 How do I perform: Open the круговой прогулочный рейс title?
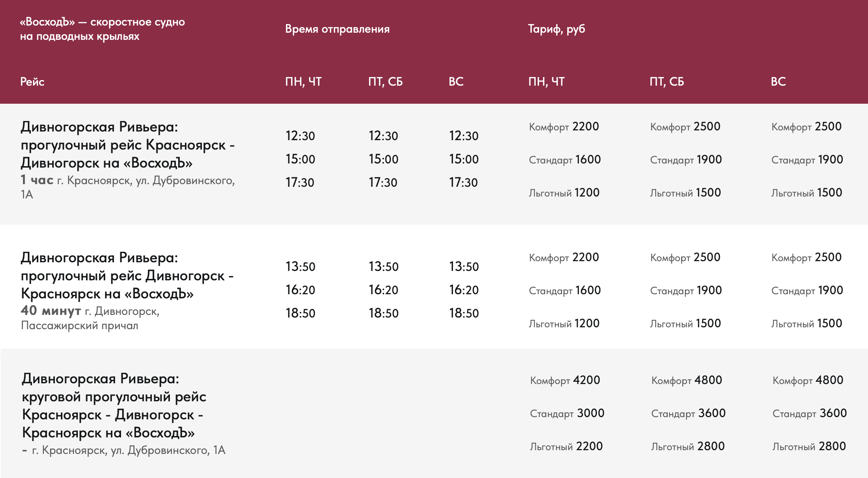pos(114,405)
